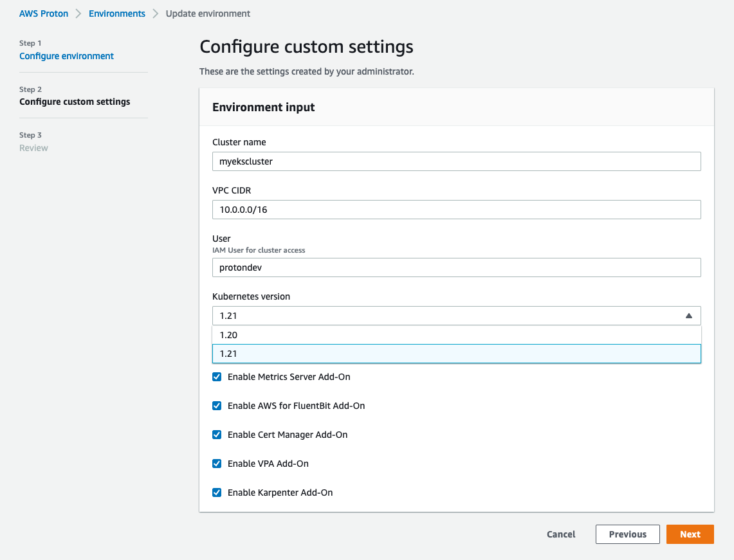Click the Kubernetes version select box
Screen dimensions: 734x560
tap(450, 316)
